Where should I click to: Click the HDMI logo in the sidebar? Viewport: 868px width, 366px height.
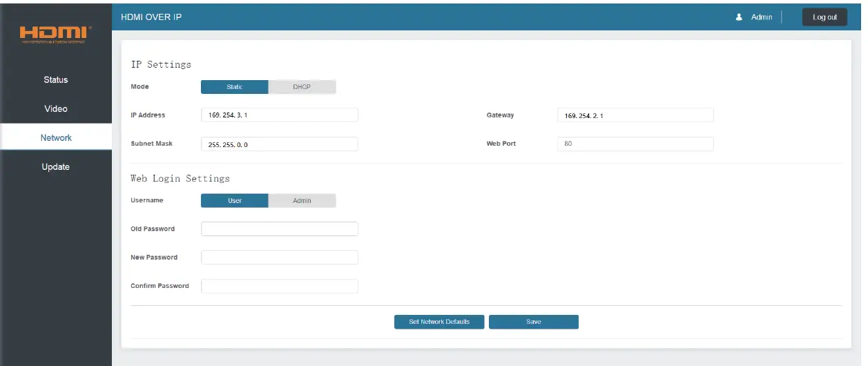pos(55,34)
